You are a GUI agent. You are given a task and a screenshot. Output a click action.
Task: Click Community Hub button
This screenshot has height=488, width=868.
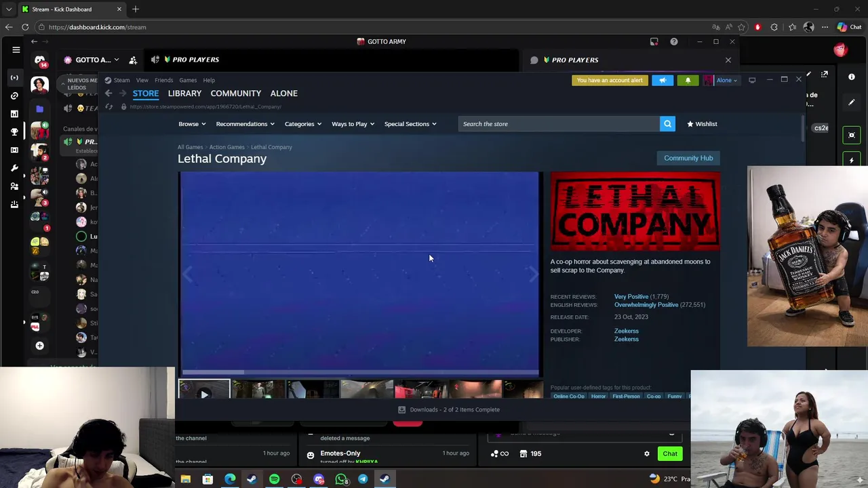(x=688, y=158)
